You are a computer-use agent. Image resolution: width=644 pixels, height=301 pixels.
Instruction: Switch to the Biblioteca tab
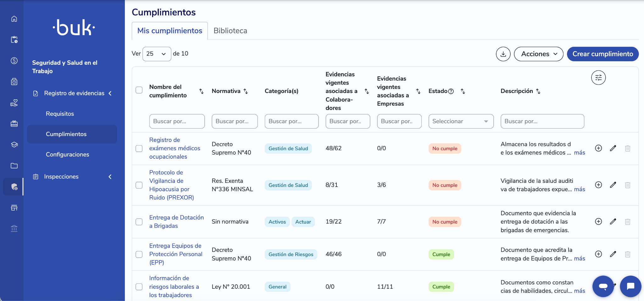pos(230,31)
